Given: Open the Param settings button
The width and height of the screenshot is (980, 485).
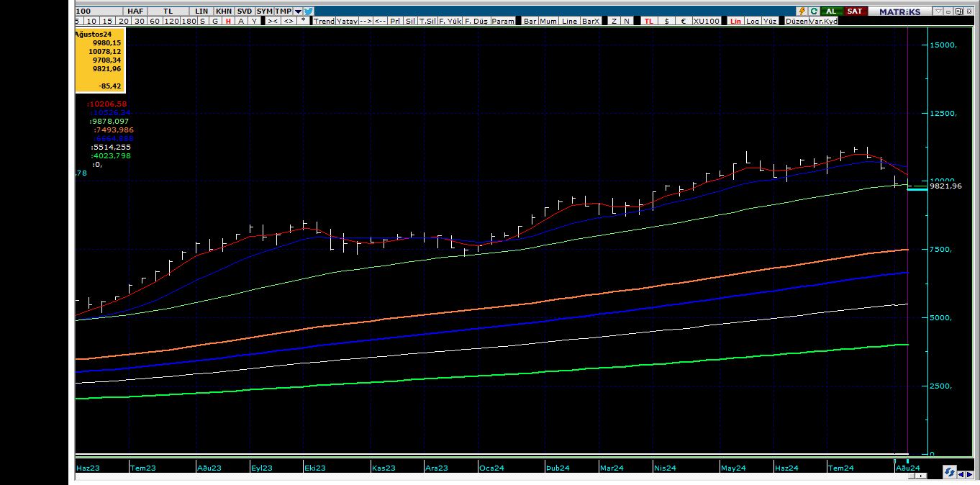Looking at the screenshot, I should click(503, 22).
